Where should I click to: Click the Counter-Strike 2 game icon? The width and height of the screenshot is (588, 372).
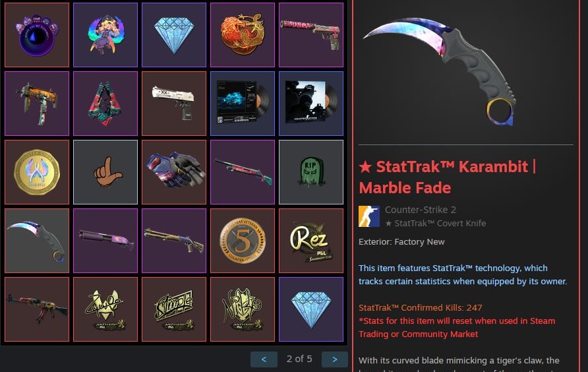(369, 216)
